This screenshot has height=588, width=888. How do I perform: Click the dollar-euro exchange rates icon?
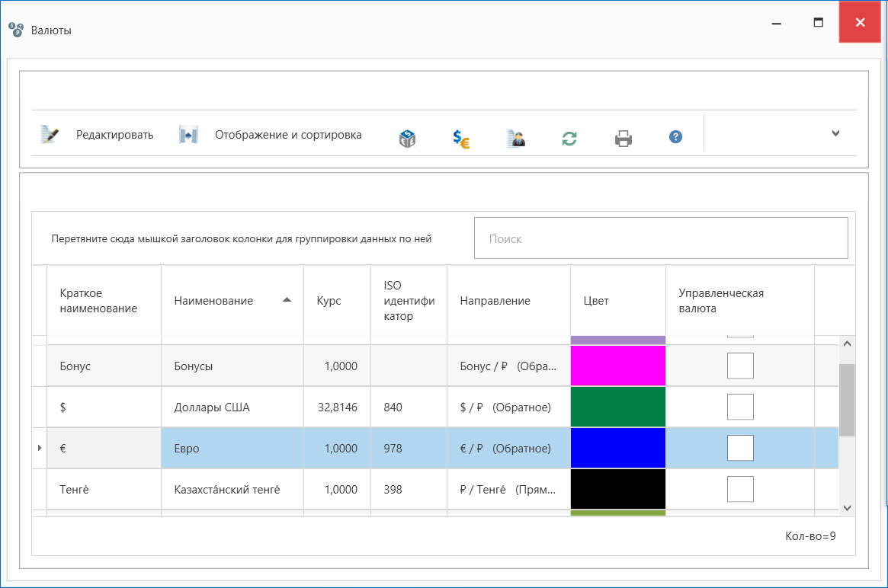(x=461, y=138)
